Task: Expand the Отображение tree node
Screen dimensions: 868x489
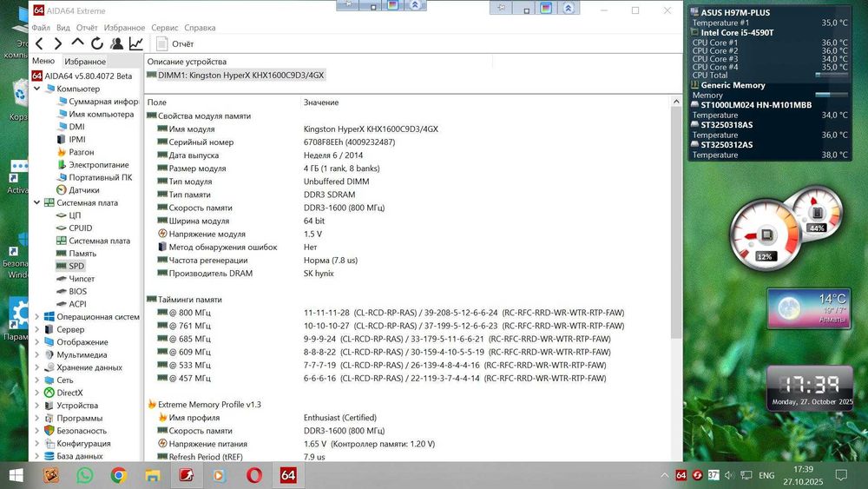Action: pos(37,342)
